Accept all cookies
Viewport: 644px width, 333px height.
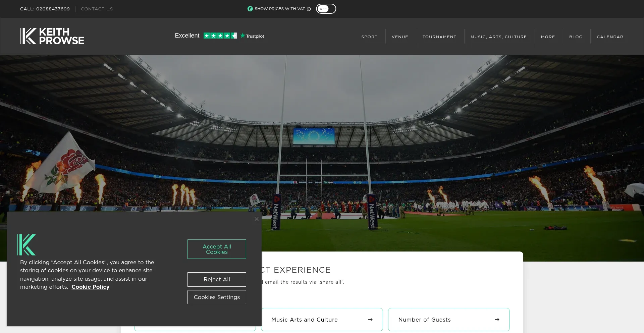pos(217,249)
